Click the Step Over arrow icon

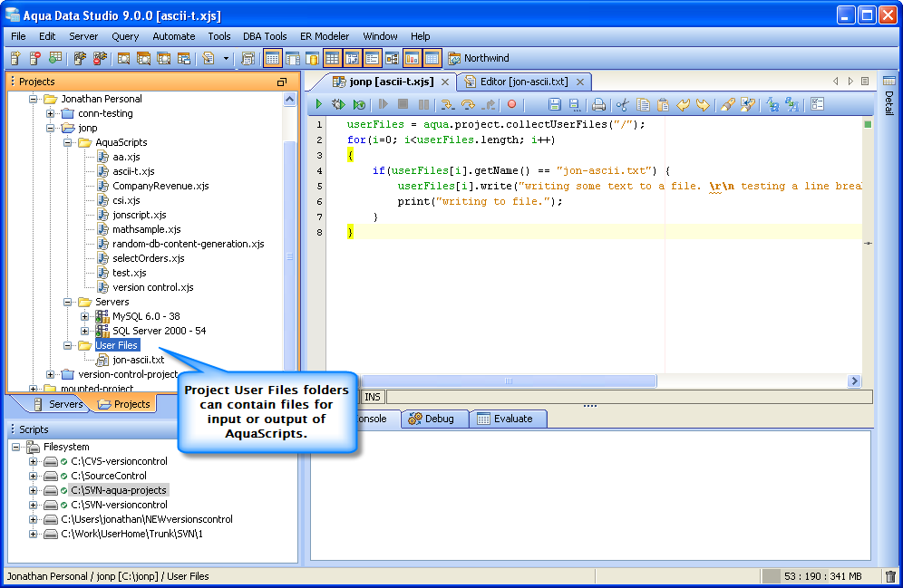click(468, 104)
